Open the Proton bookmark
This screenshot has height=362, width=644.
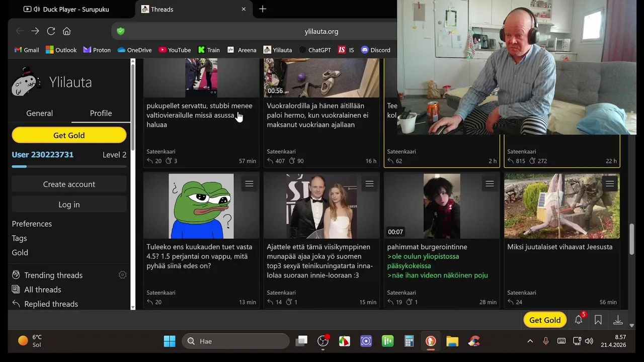(97, 50)
